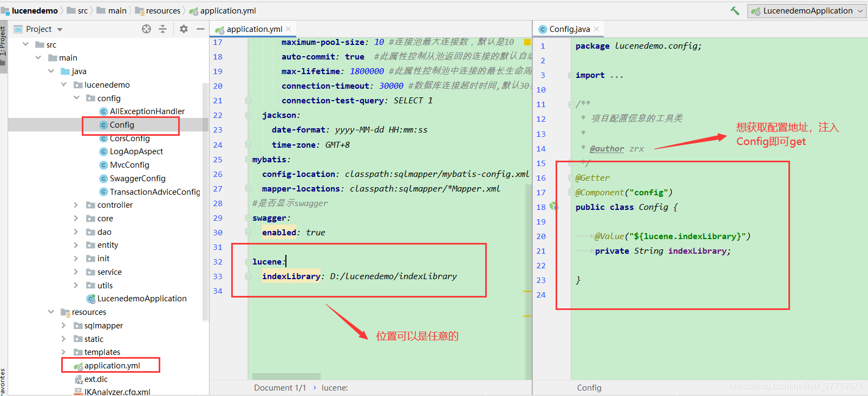Image resolution: width=868 pixels, height=396 pixels.
Task: Click lucenedemo breadcrumb in navigation bar
Action: pos(30,11)
